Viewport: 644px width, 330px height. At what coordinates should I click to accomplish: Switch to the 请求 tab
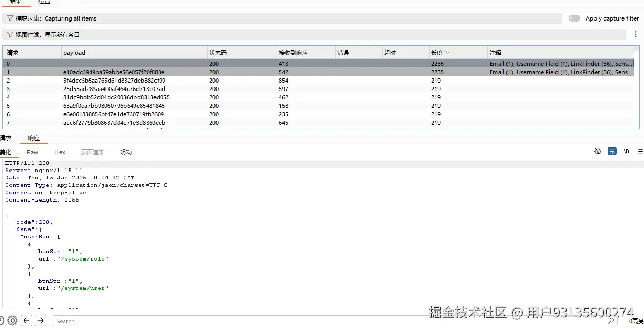point(5,138)
